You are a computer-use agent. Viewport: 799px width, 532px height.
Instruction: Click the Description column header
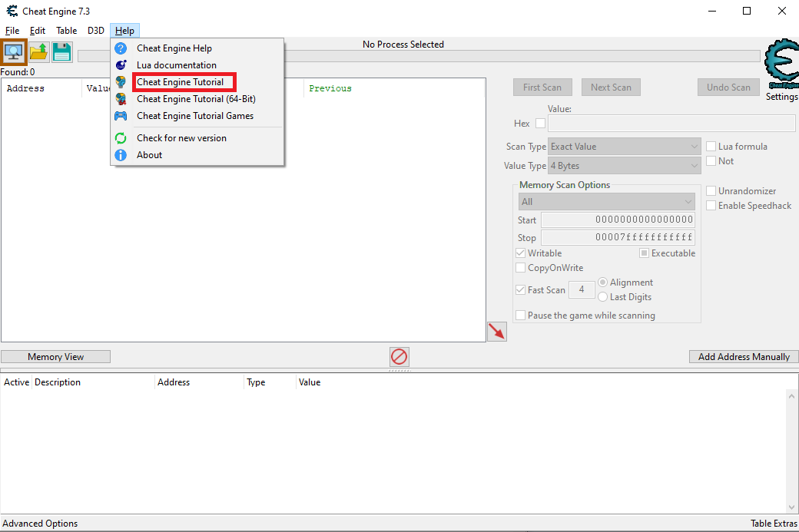93,382
